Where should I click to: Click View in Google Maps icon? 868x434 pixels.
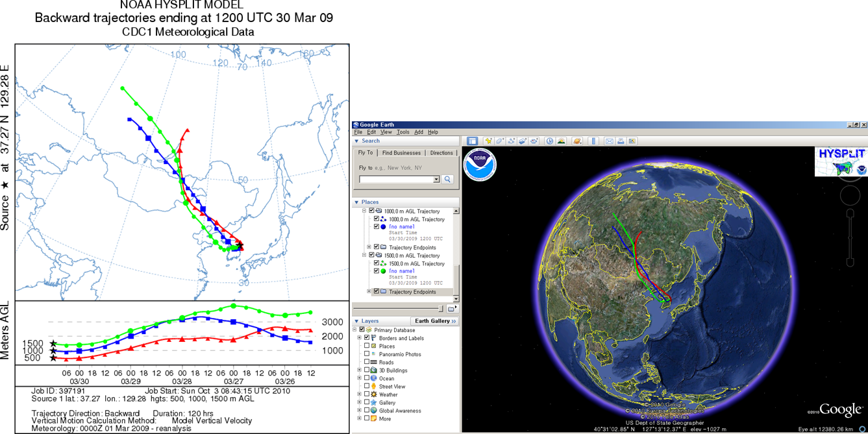coord(632,141)
